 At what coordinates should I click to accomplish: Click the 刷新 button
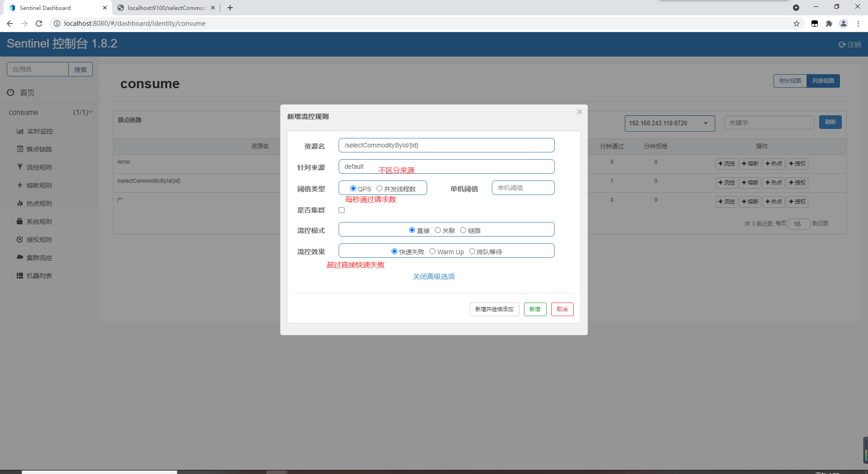coord(830,122)
